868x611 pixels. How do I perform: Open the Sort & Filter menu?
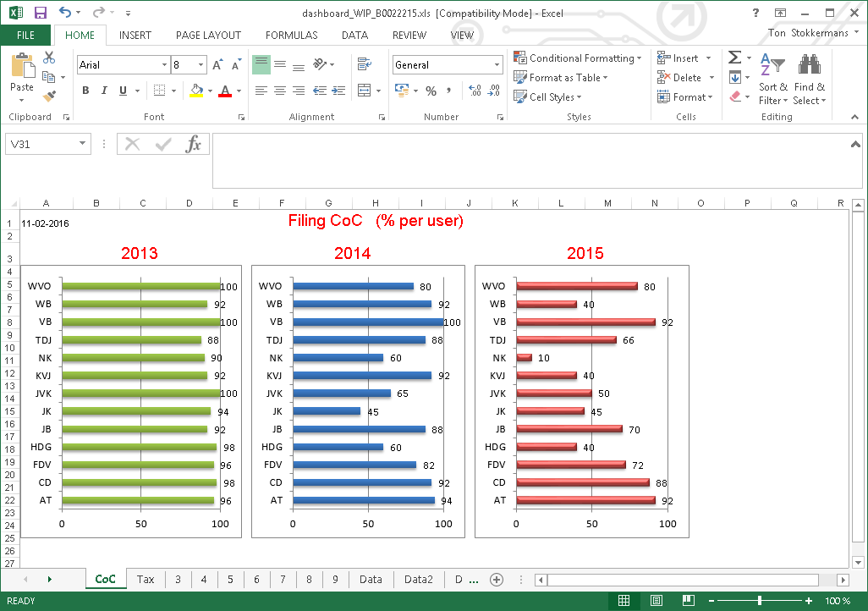click(x=773, y=78)
